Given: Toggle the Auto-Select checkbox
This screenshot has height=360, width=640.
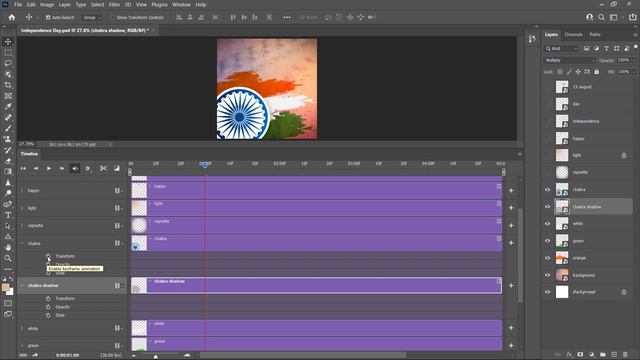Looking at the screenshot, I should click(x=48, y=18).
